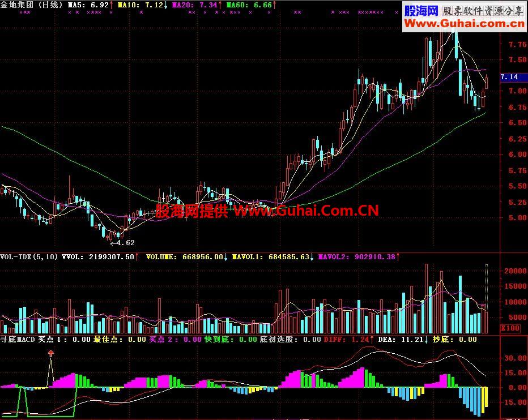Select the 买点2: 0.00 label
Image resolution: width=528 pixels, height=420 pixels.
point(175,339)
